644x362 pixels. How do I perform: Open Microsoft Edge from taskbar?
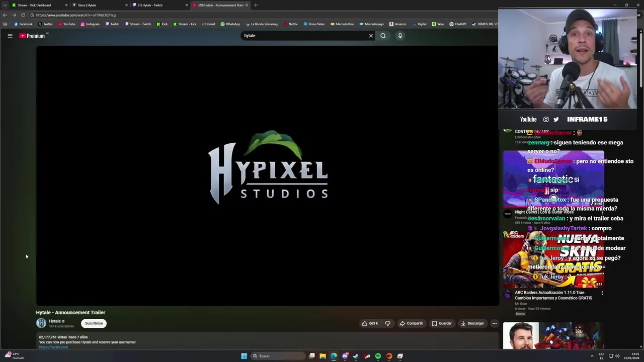click(x=334, y=356)
